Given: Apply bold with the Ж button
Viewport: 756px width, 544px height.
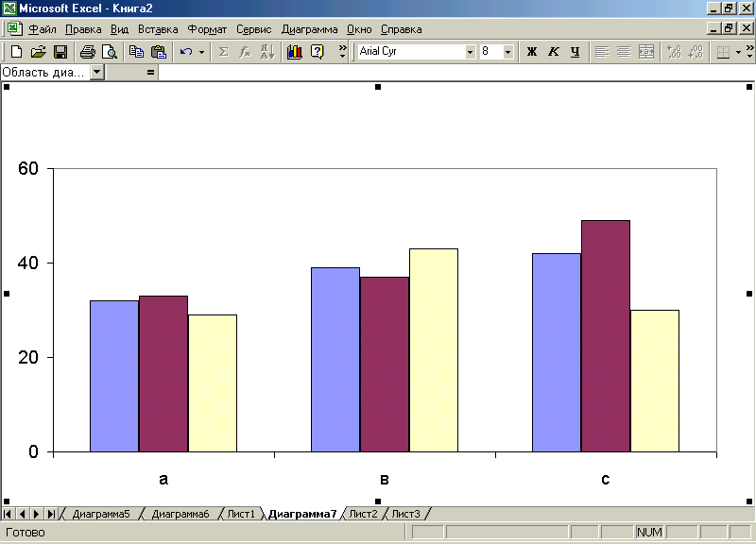Looking at the screenshot, I should 532,52.
